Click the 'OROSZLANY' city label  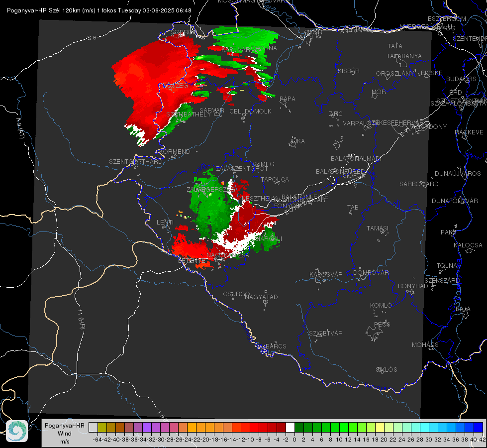[395, 73]
